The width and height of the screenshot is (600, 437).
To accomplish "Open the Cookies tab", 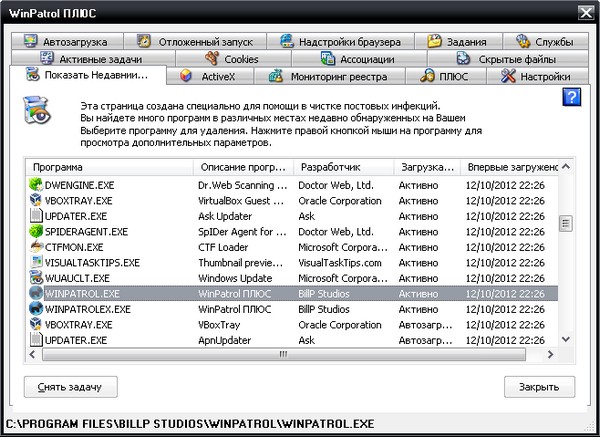I will [x=232, y=59].
